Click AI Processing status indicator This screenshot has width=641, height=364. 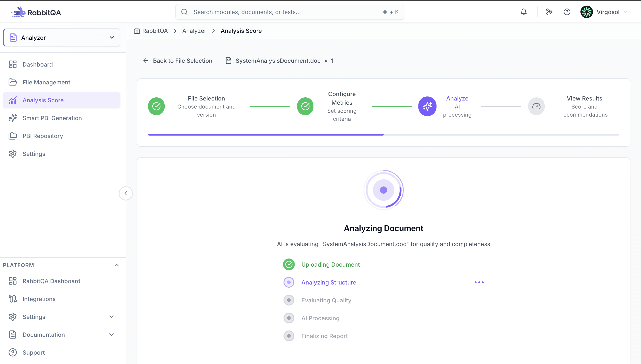point(289,318)
